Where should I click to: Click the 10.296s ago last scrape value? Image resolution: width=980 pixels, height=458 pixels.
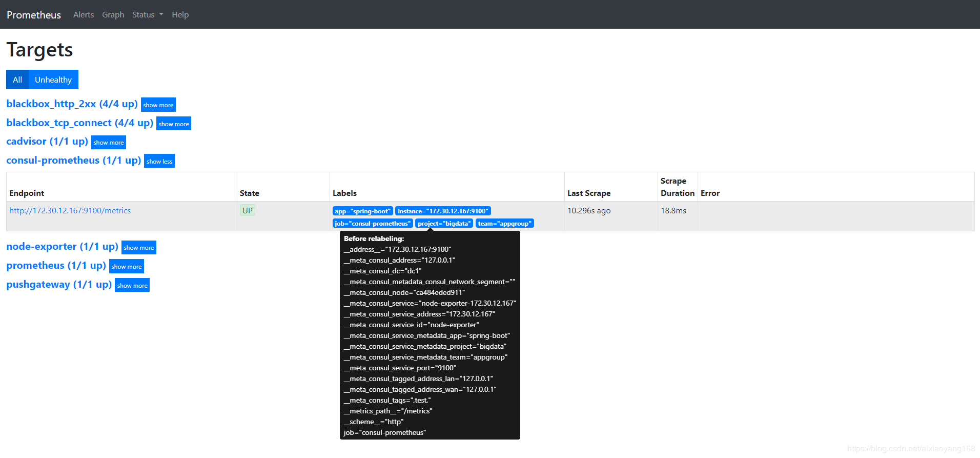[589, 211]
